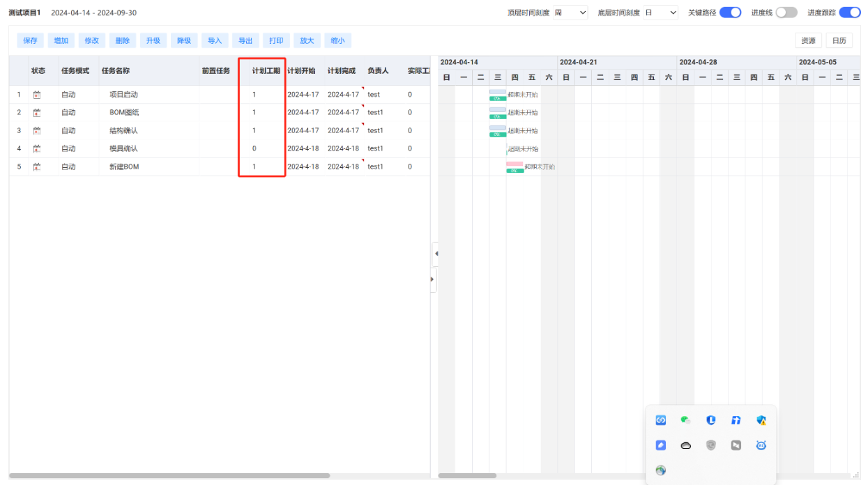Click the blue chain-link app tray icon
868x485 pixels.
pyautogui.click(x=661, y=420)
